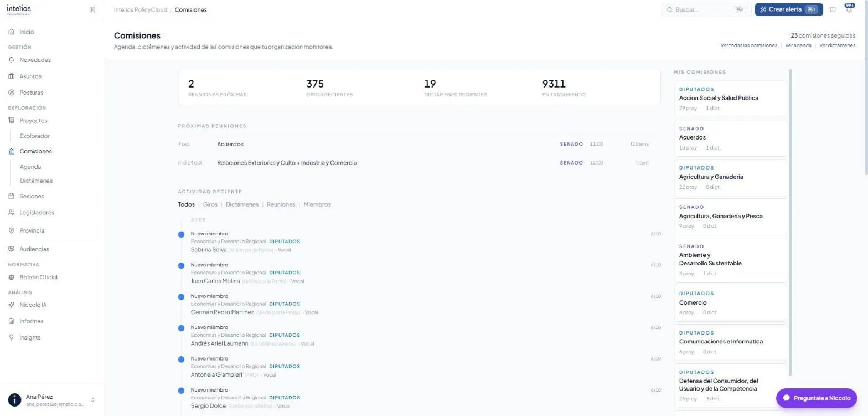Click the Provincial map pin icon
This screenshot has width=868, height=416.
(12, 230)
